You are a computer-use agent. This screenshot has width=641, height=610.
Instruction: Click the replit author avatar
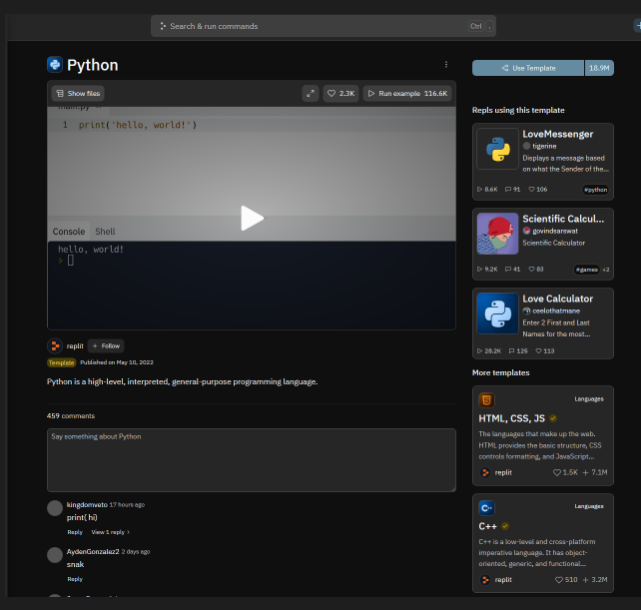pos(55,346)
